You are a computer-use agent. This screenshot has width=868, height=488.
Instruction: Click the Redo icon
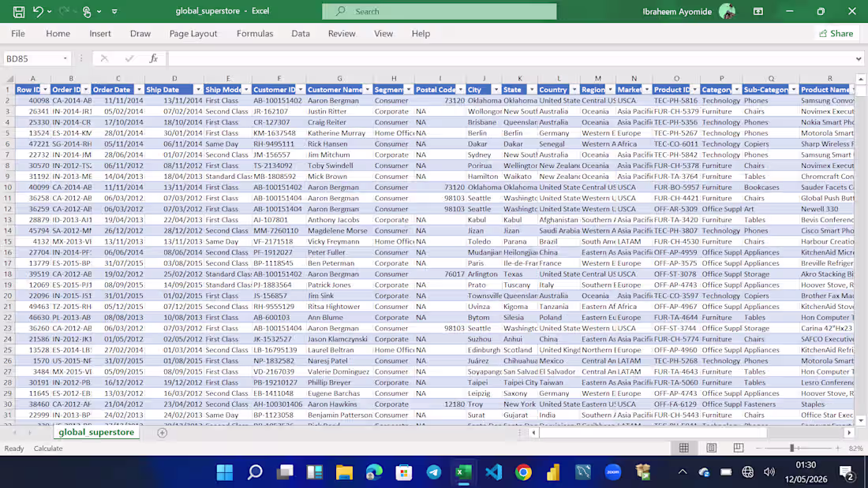coord(63,11)
